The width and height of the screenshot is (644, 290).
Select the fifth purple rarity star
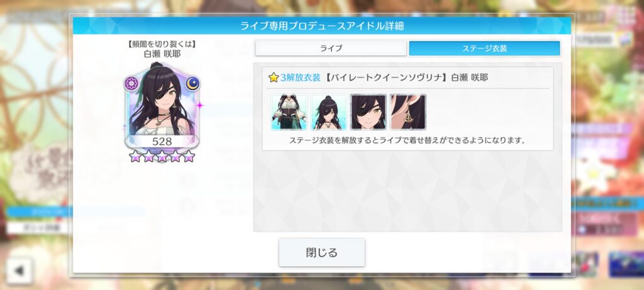tap(189, 156)
